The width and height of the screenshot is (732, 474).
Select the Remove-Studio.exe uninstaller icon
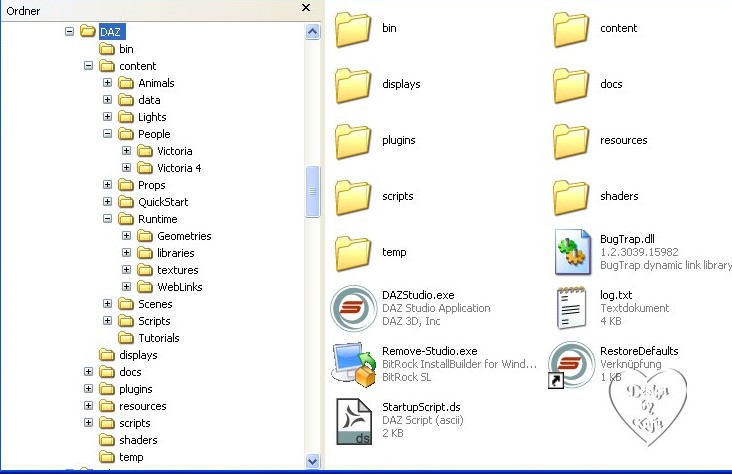pyautogui.click(x=354, y=364)
